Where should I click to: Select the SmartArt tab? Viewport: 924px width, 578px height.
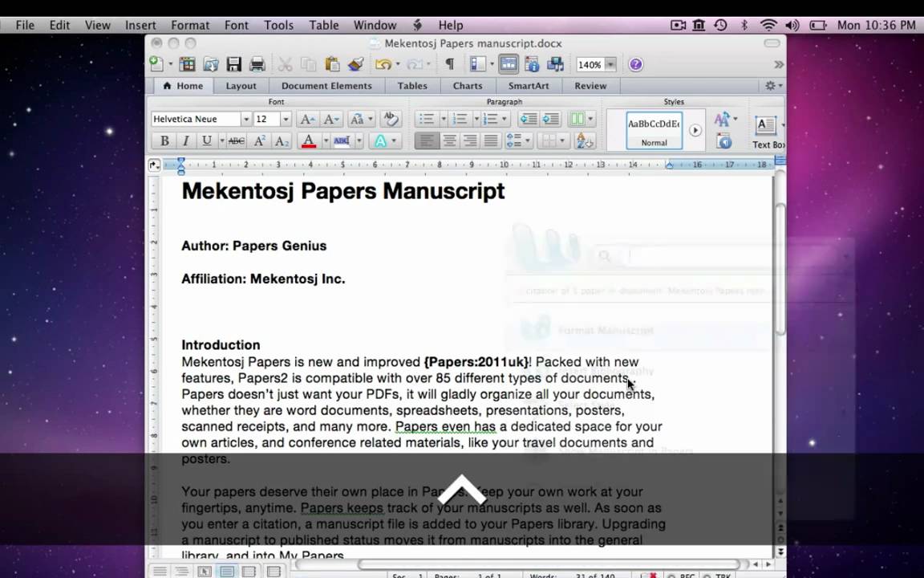coord(529,86)
